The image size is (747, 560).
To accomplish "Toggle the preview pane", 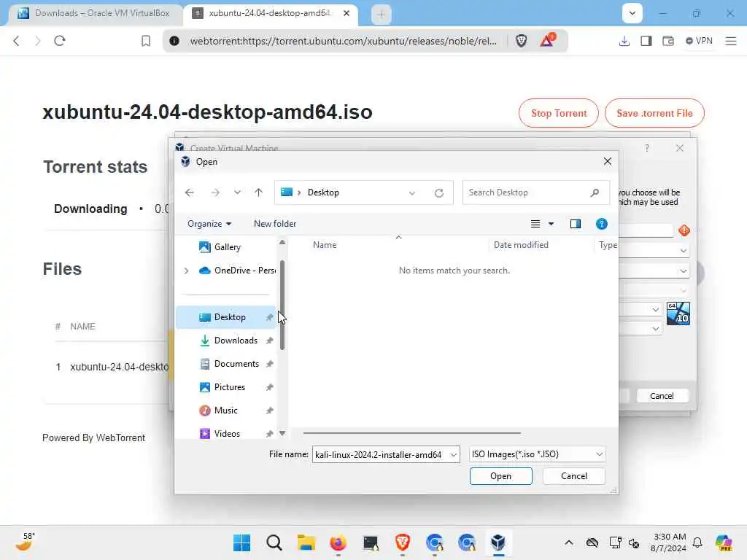I will [x=576, y=224].
